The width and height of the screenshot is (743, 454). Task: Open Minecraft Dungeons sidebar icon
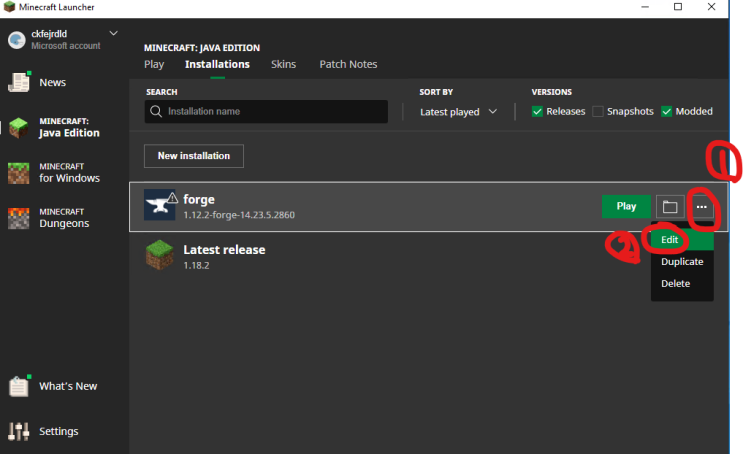point(18,218)
